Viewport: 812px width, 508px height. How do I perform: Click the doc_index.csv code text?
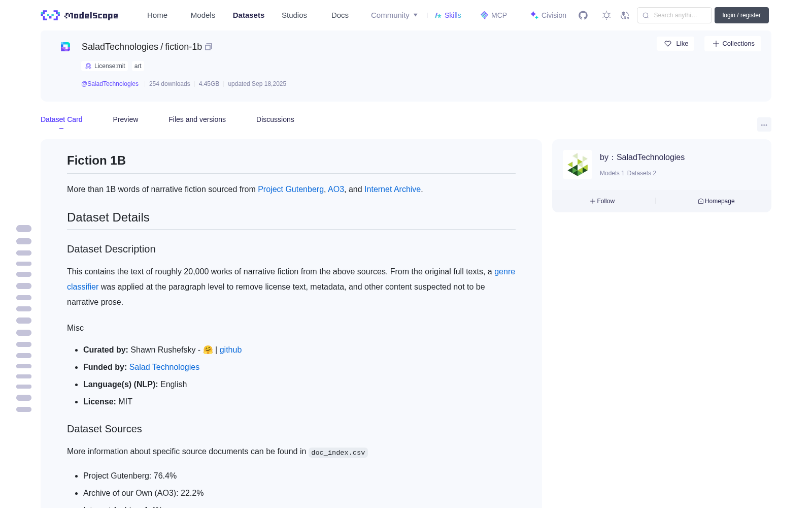[x=338, y=452]
